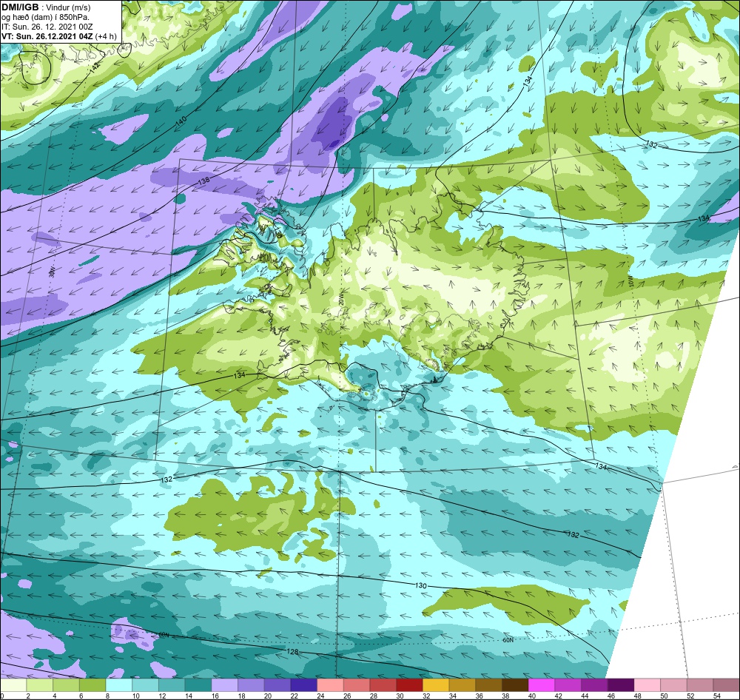740x700 pixels.
Task: Click the '10W' longitude label
Action: coord(631,282)
